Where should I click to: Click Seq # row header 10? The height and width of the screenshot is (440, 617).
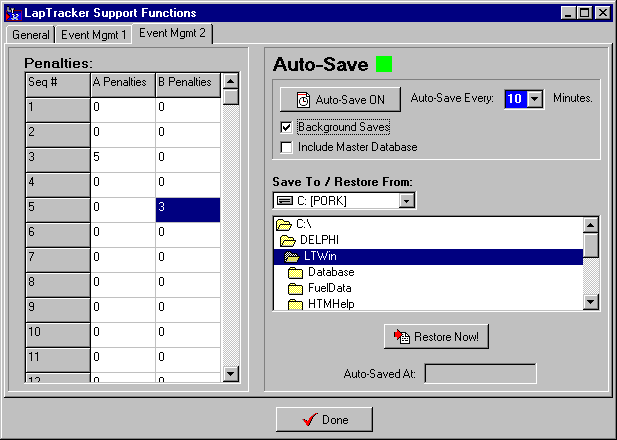[x=58, y=335]
